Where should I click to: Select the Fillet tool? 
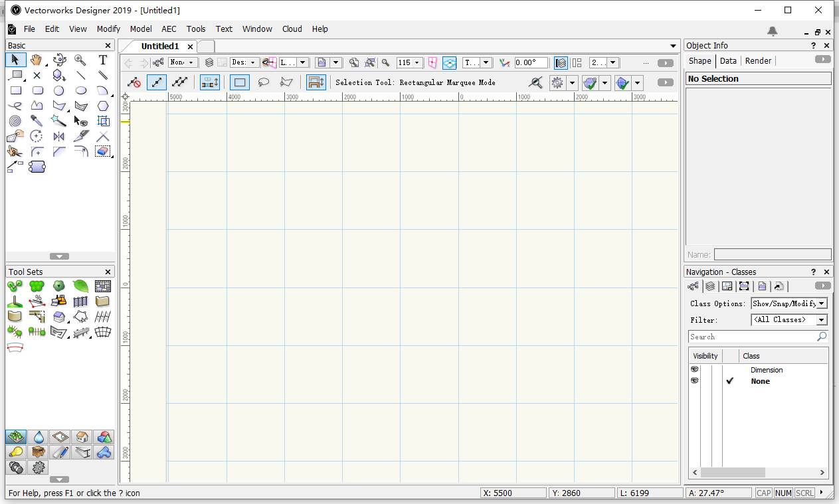click(x=37, y=151)
